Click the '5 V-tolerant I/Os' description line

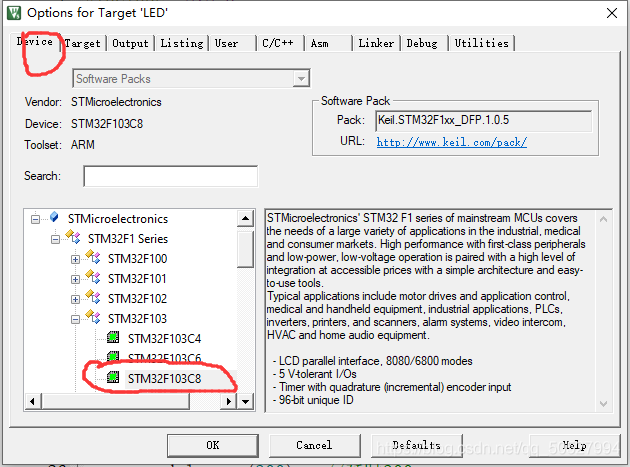click(x=314, y=374)
